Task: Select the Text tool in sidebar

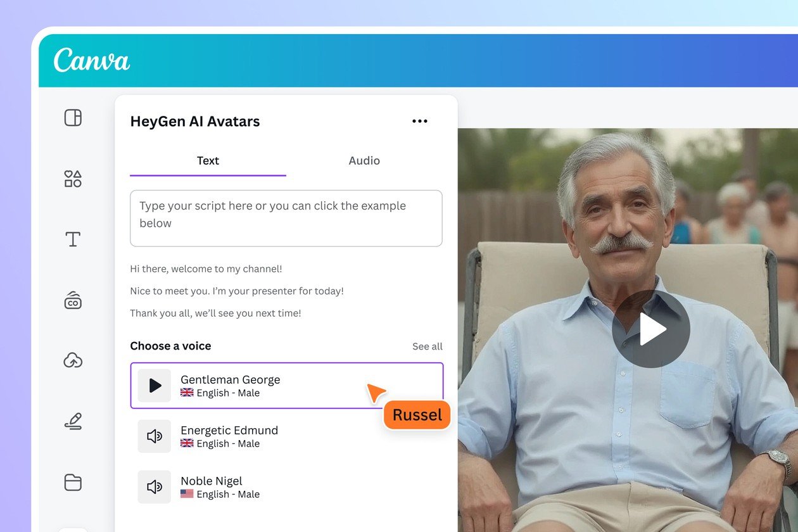Action: coord(73,239)
